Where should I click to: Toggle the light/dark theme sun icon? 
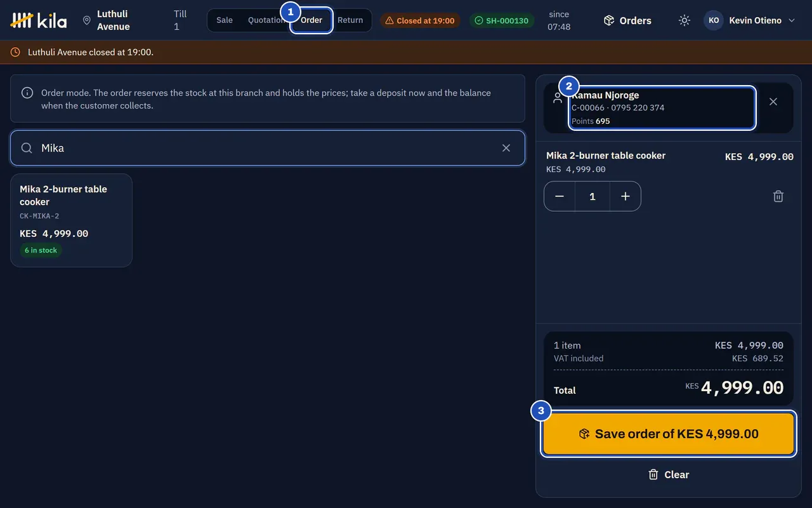click(x=684, y=20)
